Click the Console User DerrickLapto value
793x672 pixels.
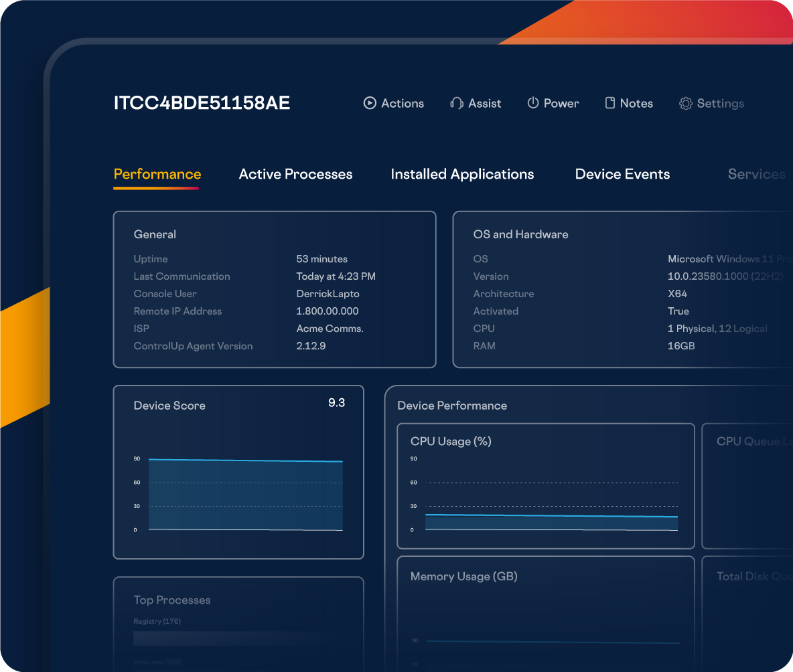pos(328,294)
